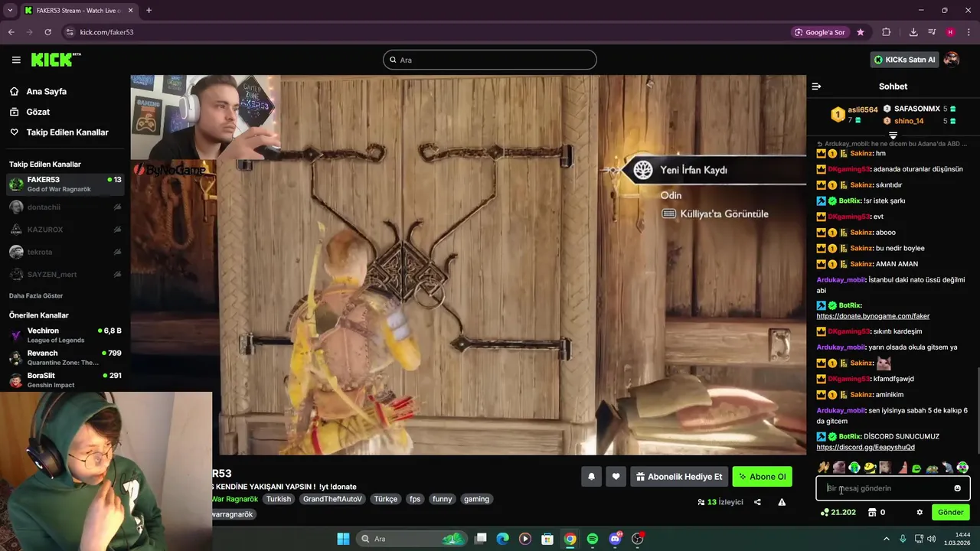Select the Patrick star emote
The width and height of the screenshot is (980, 551).
coord(901,468)
